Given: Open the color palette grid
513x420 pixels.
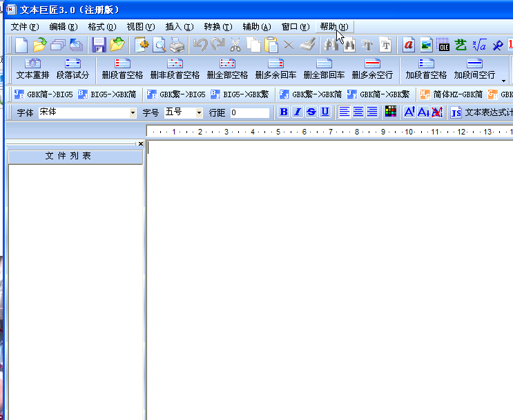Looking at the screenshot, I should 391,112.
